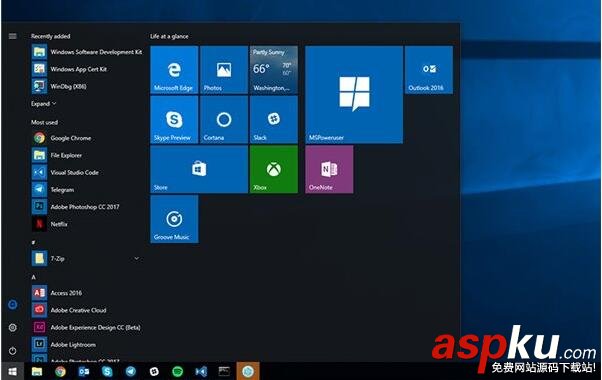Viewport: 602px width, 380px height.
Task: Open Telegram from Most used list
Action: click(x=86, y=190)
